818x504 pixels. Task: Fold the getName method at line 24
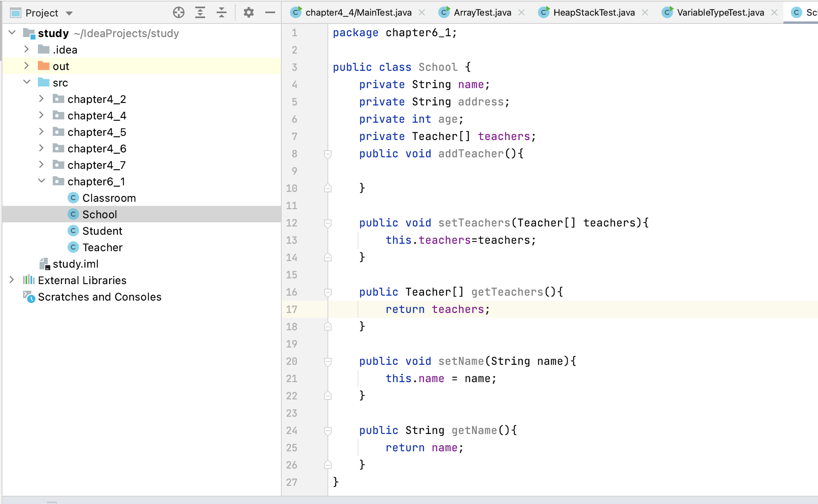(328, 431)
